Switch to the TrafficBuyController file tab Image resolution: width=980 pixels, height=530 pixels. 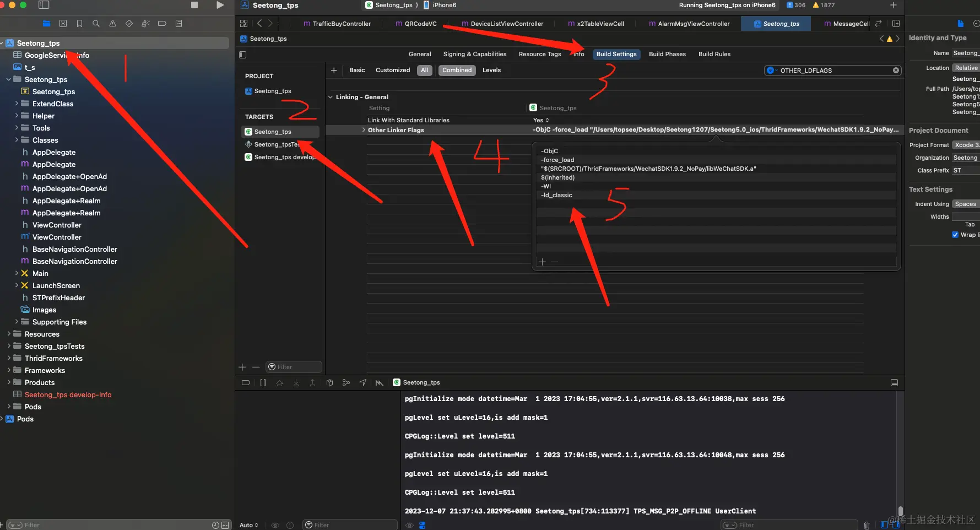pos(337,24)
